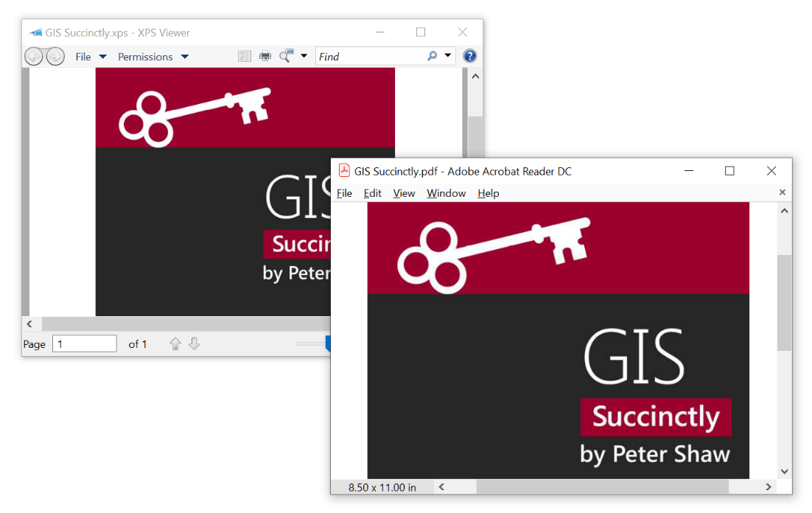Click the Back arrow in XPS Viewer
Screen dimensions: 812x513
pos(34,56)
